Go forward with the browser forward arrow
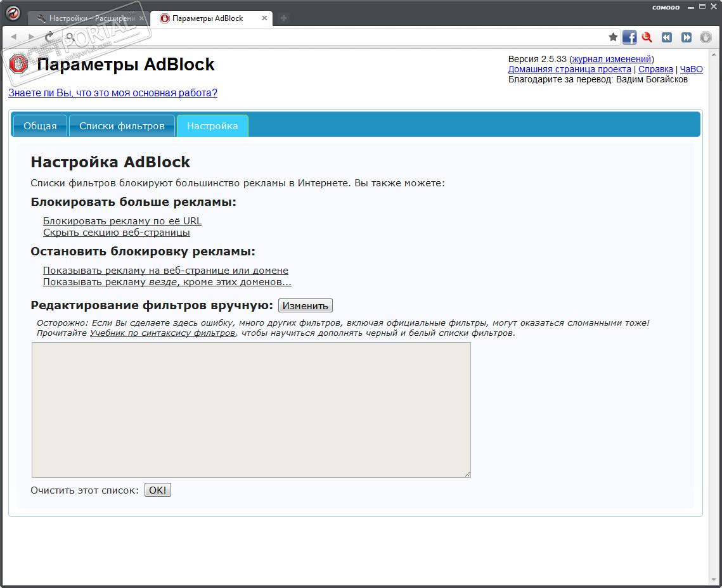The image size is (722, 588). (x=31, y=37)
